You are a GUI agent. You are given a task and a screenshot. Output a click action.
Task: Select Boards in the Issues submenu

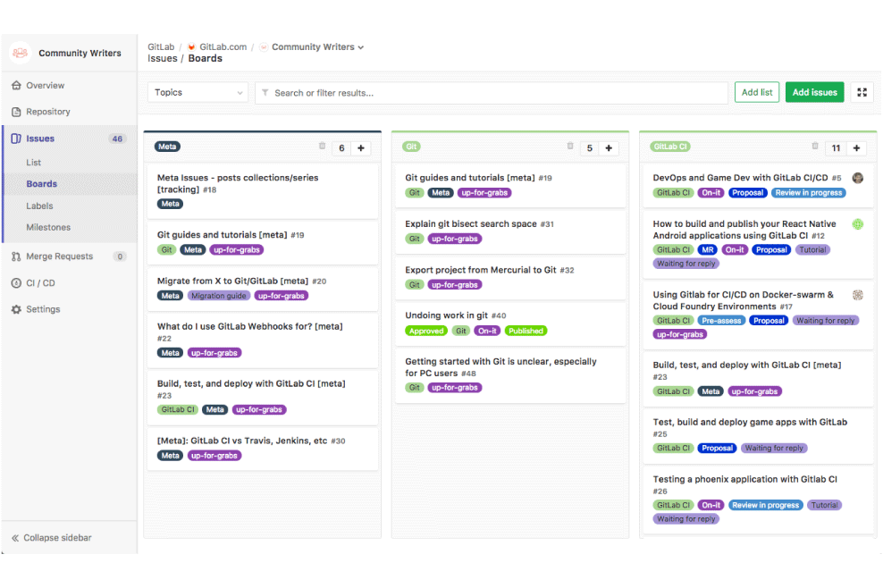42,183
